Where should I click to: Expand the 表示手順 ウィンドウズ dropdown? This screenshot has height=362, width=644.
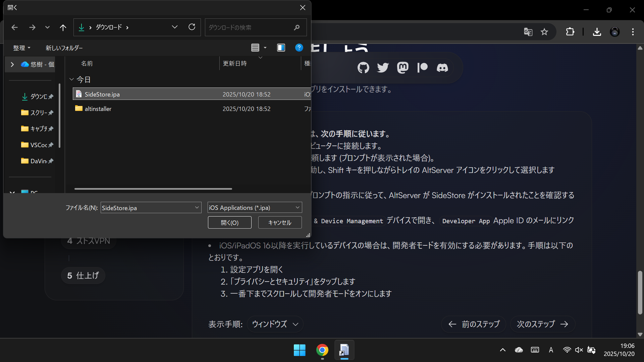click(275, 324)
